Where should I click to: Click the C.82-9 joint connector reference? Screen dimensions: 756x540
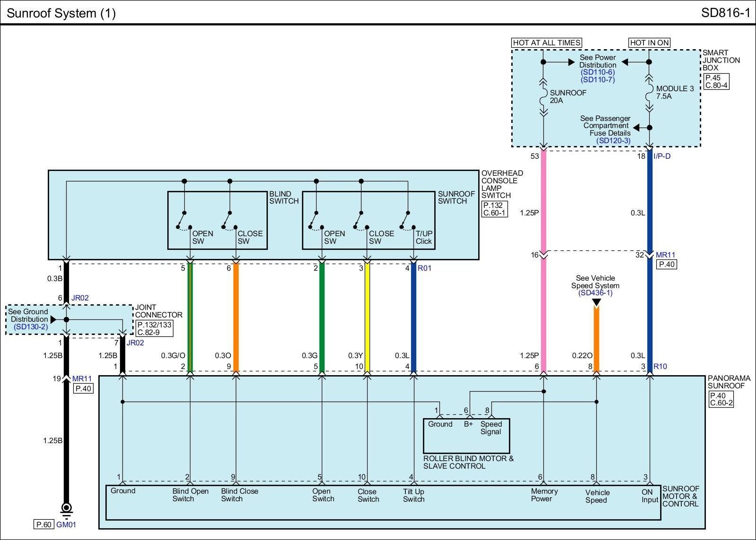coord(155,332)
